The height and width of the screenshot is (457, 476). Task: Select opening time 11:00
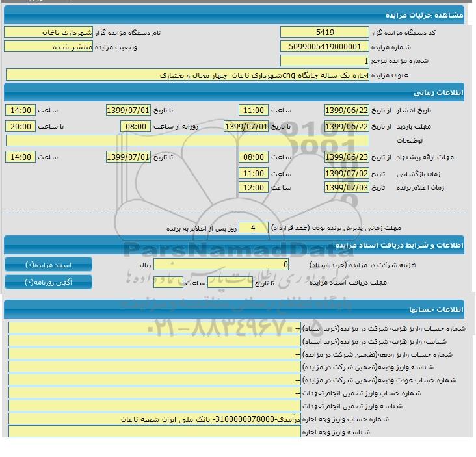tap(254, 174)
